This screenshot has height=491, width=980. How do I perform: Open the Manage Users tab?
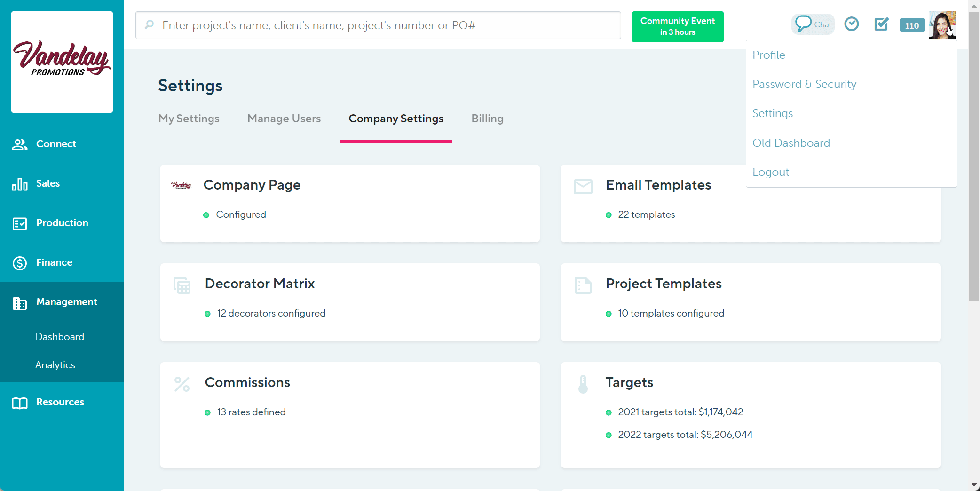coord(284,119)
